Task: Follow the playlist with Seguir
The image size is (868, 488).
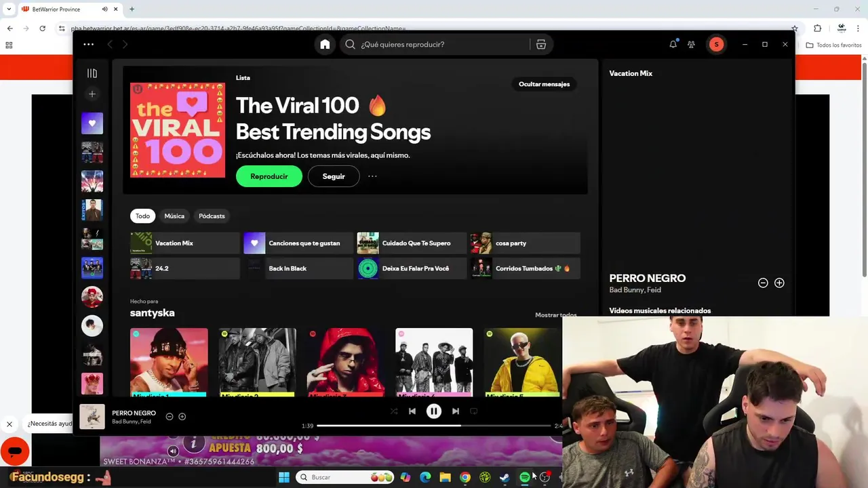Action: pos(334,176)
